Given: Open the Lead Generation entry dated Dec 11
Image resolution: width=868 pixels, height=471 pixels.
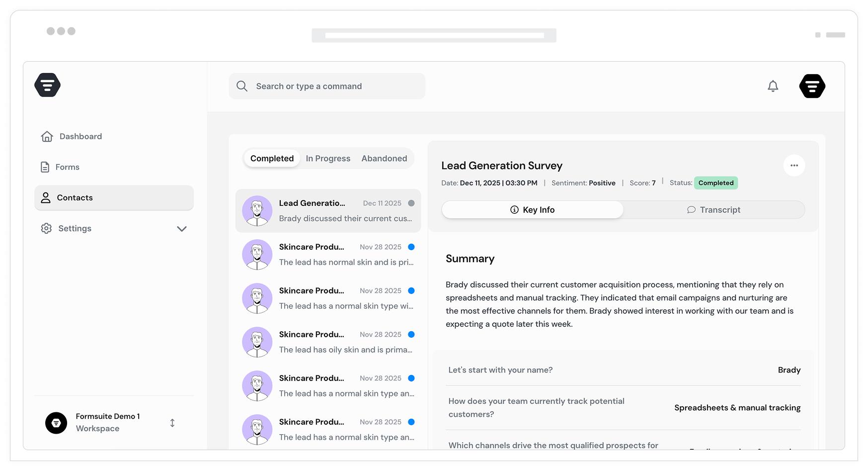Looking at the screenshot, I should (x=328, y=211).
